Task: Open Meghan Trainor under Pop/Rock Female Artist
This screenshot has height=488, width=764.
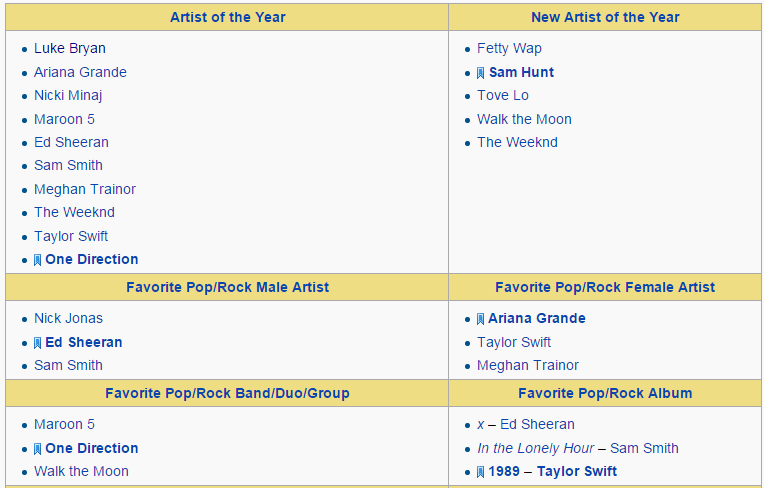Action: pyautogui.click(x=527, y=365)
